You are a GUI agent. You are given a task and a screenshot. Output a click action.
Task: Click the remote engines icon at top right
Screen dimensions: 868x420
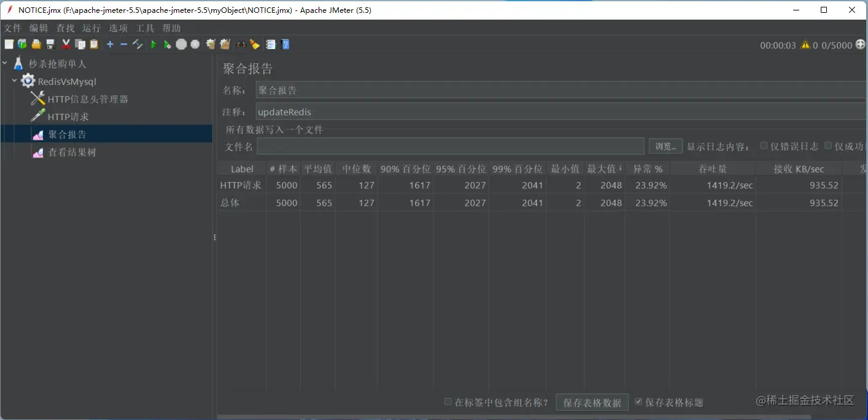(x=860, y=44)
